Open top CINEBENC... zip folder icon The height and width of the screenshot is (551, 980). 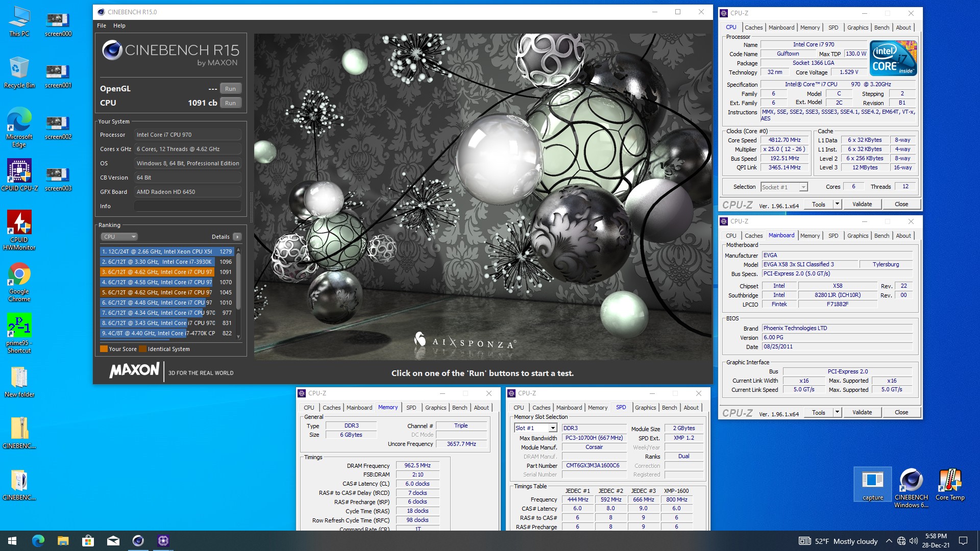tap(19, 434)
